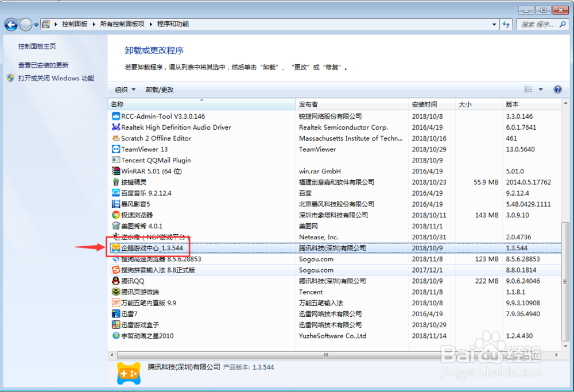
Task: Open 控制面板主页 link
Action: tap(37, 46)
